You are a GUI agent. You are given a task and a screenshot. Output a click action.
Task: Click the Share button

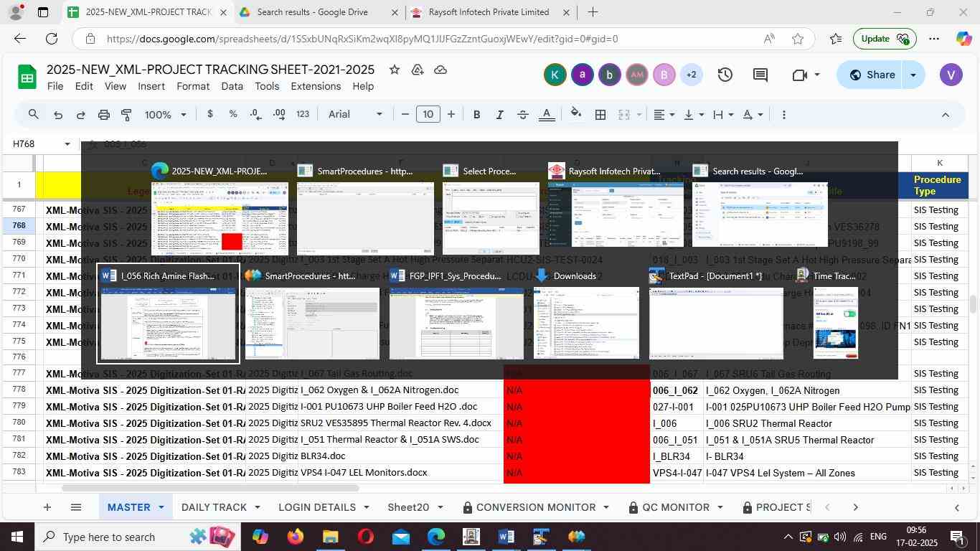(870, 75)
